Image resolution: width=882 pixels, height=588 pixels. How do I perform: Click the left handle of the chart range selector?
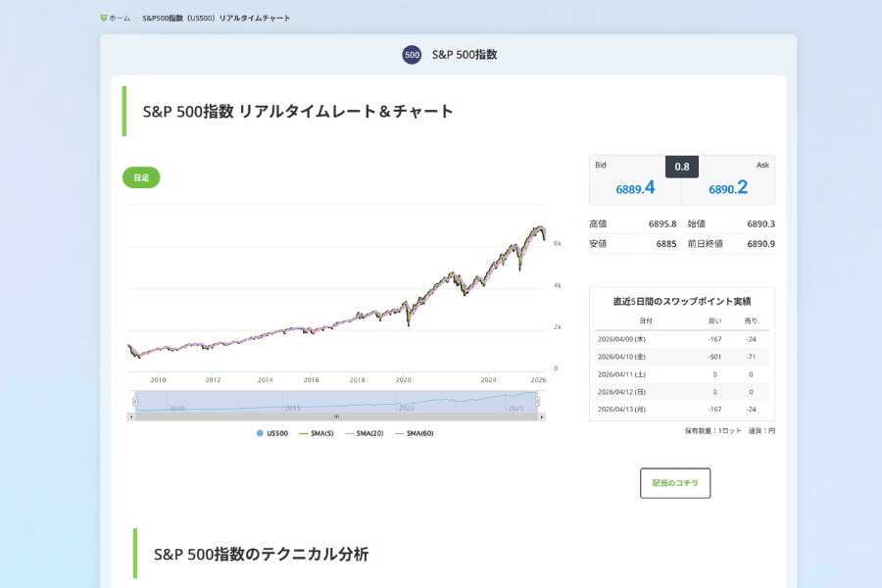point(134,402)
